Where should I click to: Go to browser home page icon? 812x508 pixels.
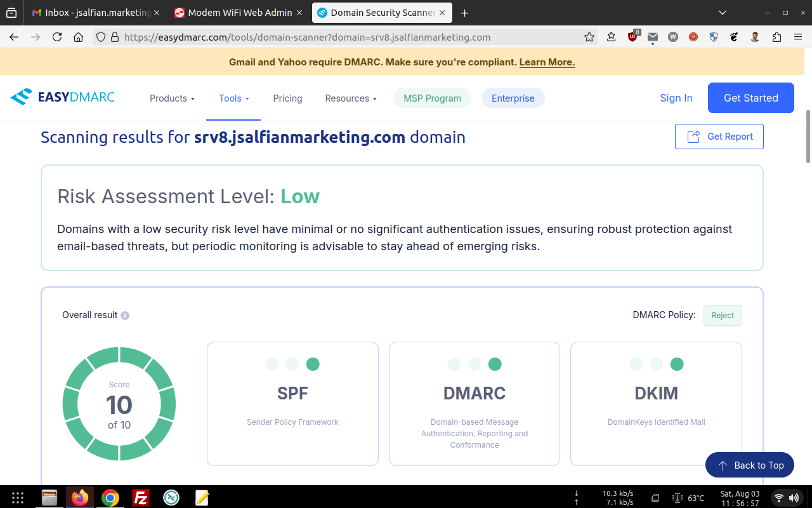click(78, 37)
